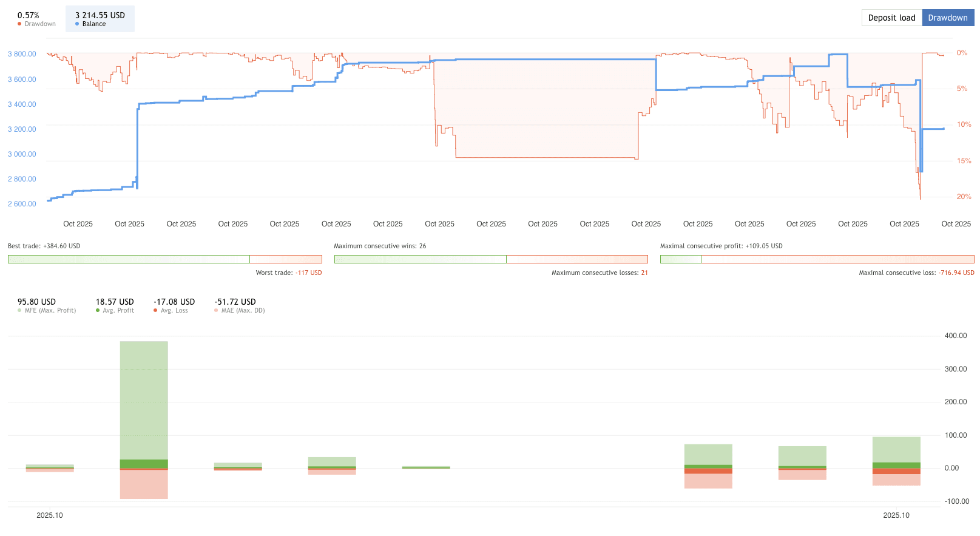The width and height of the screenshot is (980, 536).
Task: Click the green Avg. Profit legend dot
Action: tap(98, 311)
